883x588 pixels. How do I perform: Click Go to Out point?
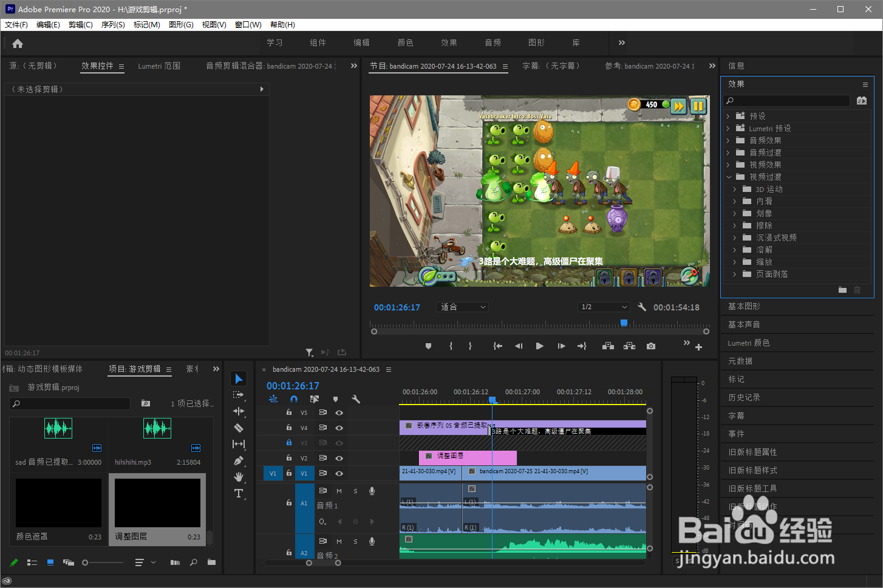582,346
